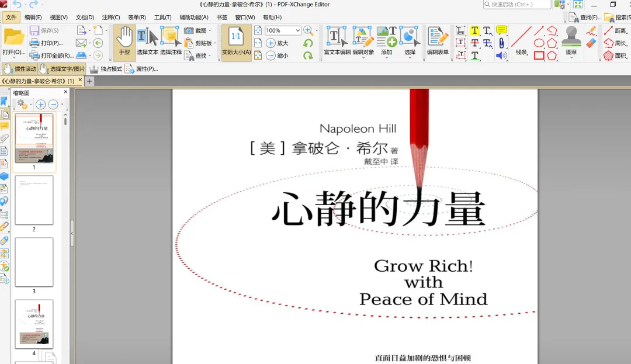This screenshot has width=631, height=364.
Task: Open the Rich Text Edit (富文本编辑) tool
Action: pos(337,41)
